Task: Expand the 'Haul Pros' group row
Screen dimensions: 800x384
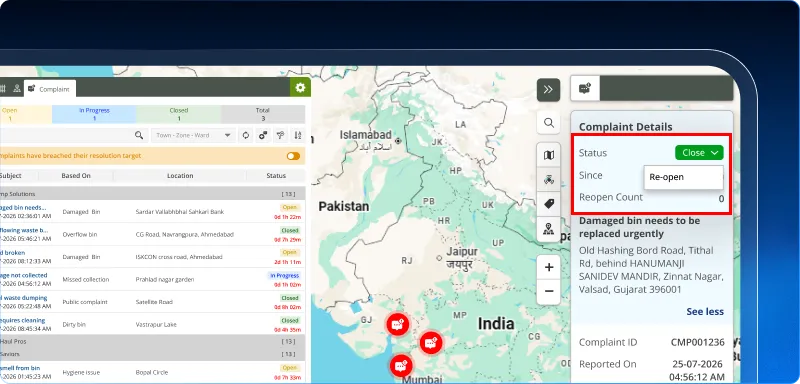Action: (153, 341)
